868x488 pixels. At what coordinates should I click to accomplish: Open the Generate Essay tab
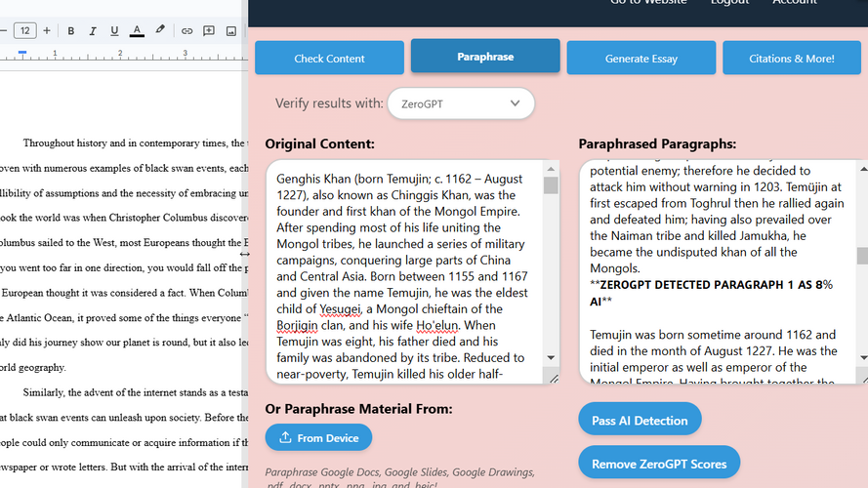coord(641,59)
